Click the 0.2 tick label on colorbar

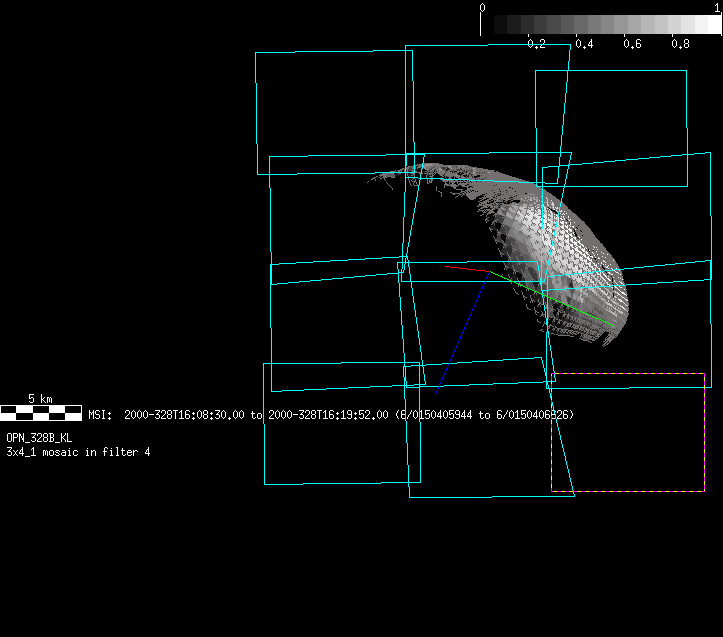click(x=536, y=44)
